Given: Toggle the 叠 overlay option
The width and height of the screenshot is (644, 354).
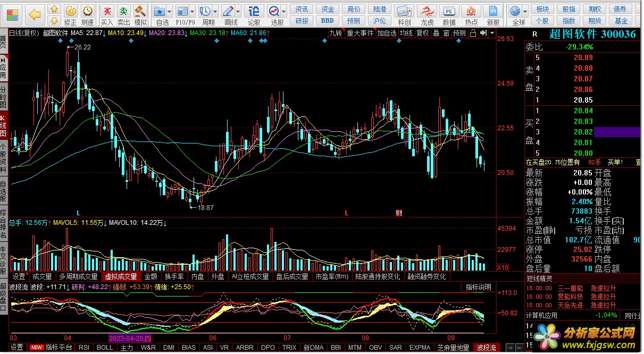Looking at the screenshot, I should coord(436,33).
